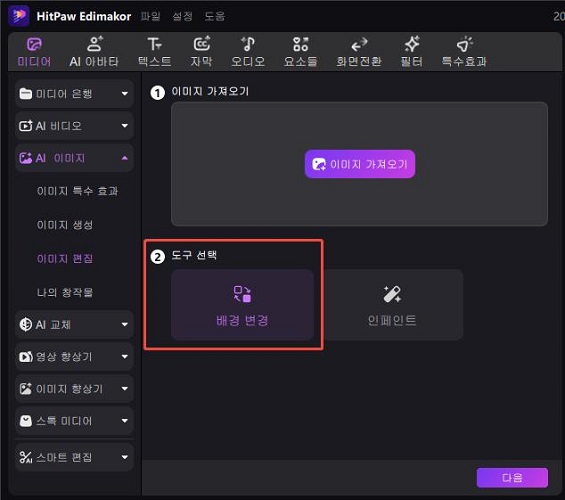
Task: Click the 영상 향상기 icon
Action: click(26, 357)
